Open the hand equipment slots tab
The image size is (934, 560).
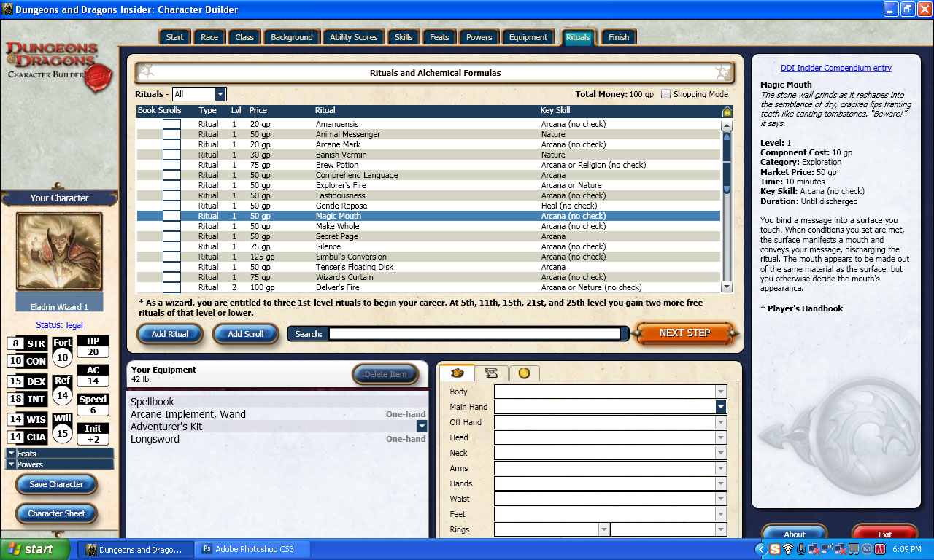click(458, 373)
